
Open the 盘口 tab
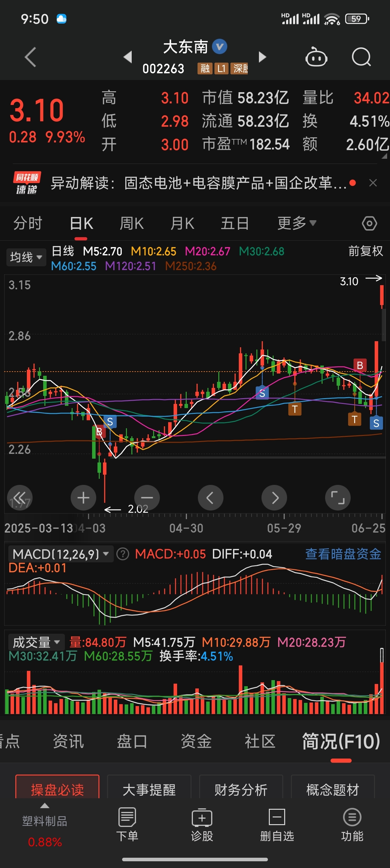[x=132, y=741]
